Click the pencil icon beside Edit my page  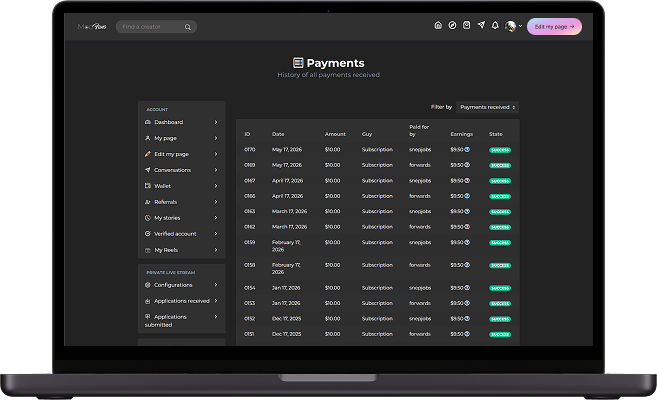[147, 154]
